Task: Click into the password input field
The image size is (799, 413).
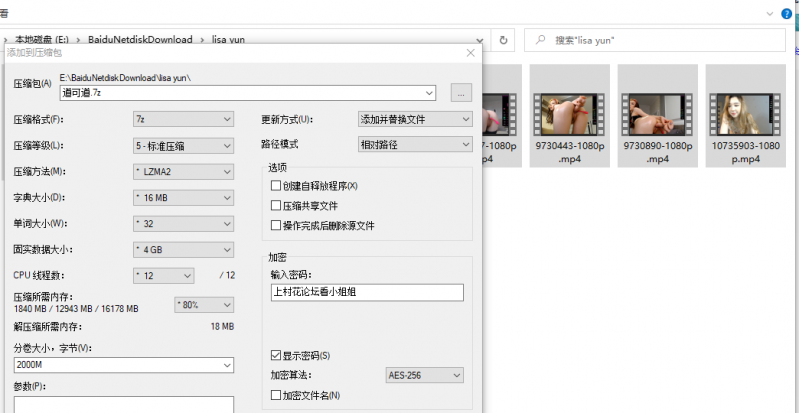Action: pos(366,292)
